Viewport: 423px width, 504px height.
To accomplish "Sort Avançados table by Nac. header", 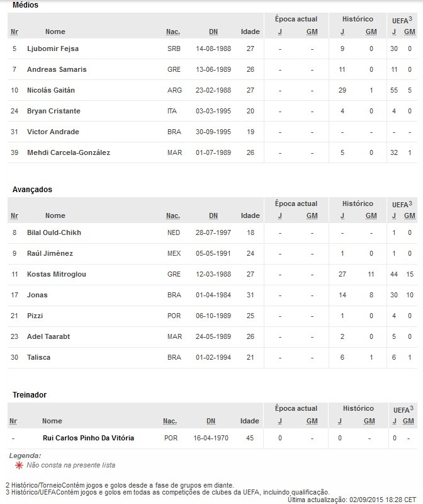I will click(173, 215).
